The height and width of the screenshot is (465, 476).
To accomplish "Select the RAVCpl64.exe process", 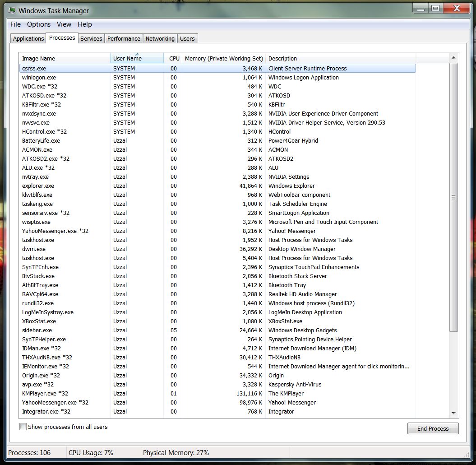I will (217, 294).
